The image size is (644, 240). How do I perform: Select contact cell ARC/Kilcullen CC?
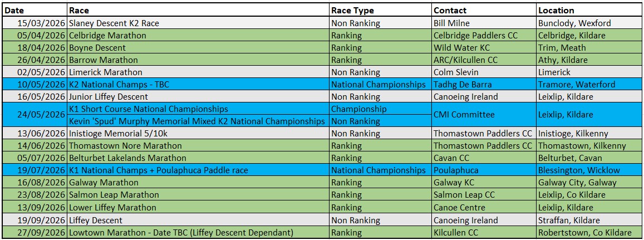point(484,60)
